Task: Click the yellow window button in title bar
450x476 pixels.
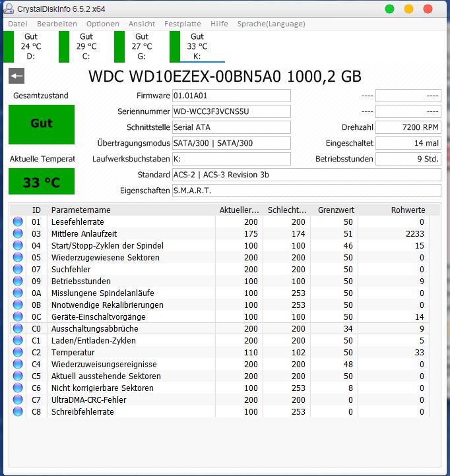Action: coord(408,9)
